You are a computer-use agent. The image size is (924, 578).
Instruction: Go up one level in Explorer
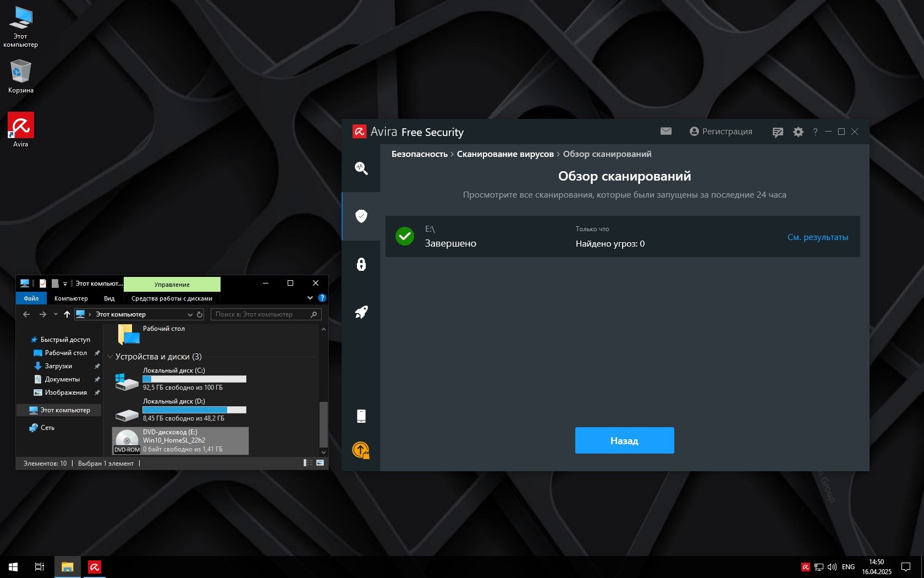[x=67, y=314]
